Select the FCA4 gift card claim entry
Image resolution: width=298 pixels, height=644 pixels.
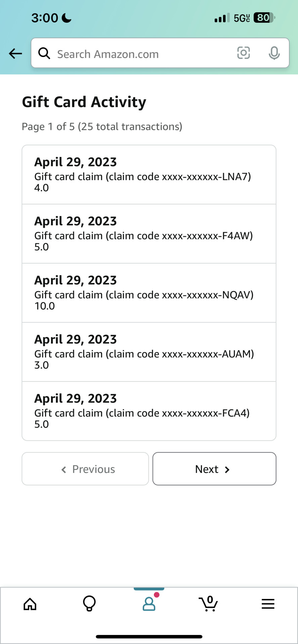tap(149, 411)
